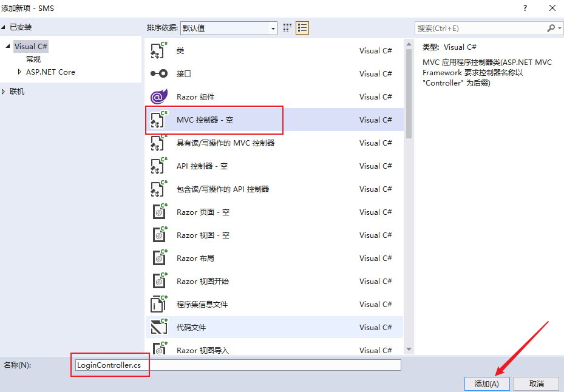Expand the ASP.NET Core tree node
This screenshot has width=564, height=392.
click(x=19, y=72)
